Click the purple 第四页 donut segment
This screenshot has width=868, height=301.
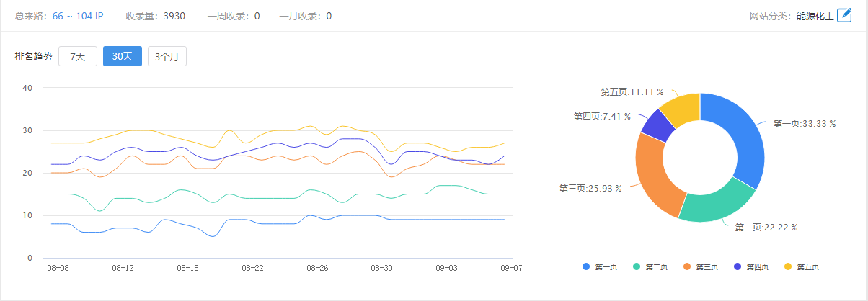tap(657, 124)
